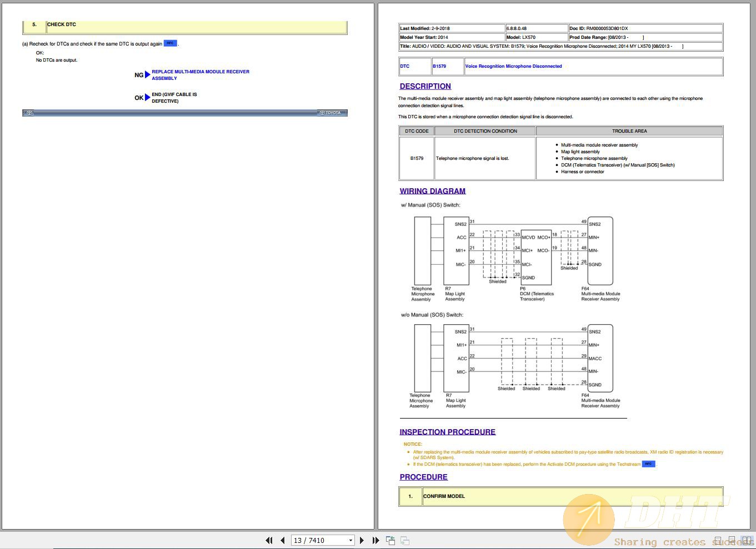The width and height of the screenshot is (756, 549).
Task: Click 'No DTCs are output.' text
Action: click(x=57, y=60)
